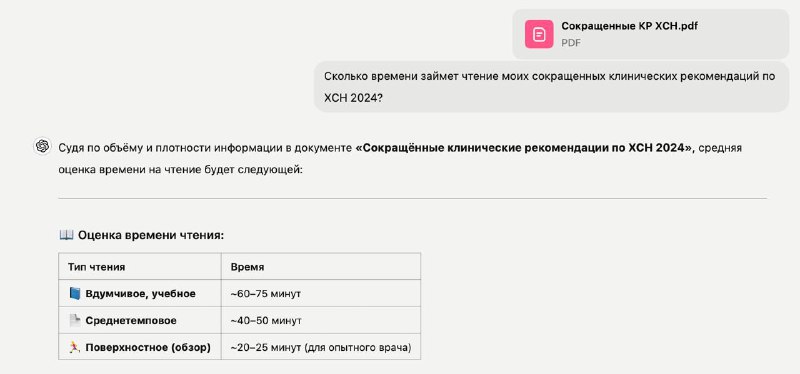Image resolution: width=800 pixels, height=374 pixels.
Task: Select the Среднетемповое row label
Action: point(131,321)
